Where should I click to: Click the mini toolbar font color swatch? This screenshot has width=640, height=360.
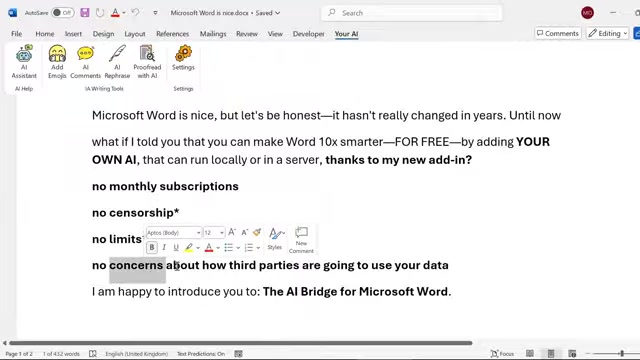tap(209, 247)
